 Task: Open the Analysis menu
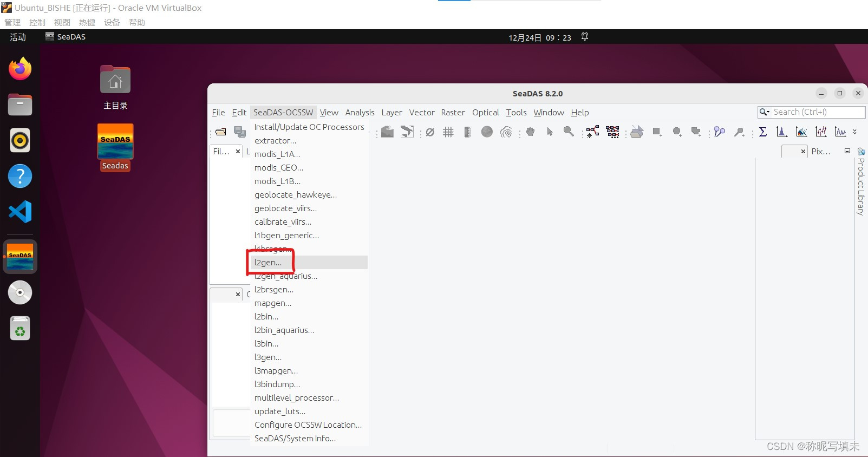point(360,112)
